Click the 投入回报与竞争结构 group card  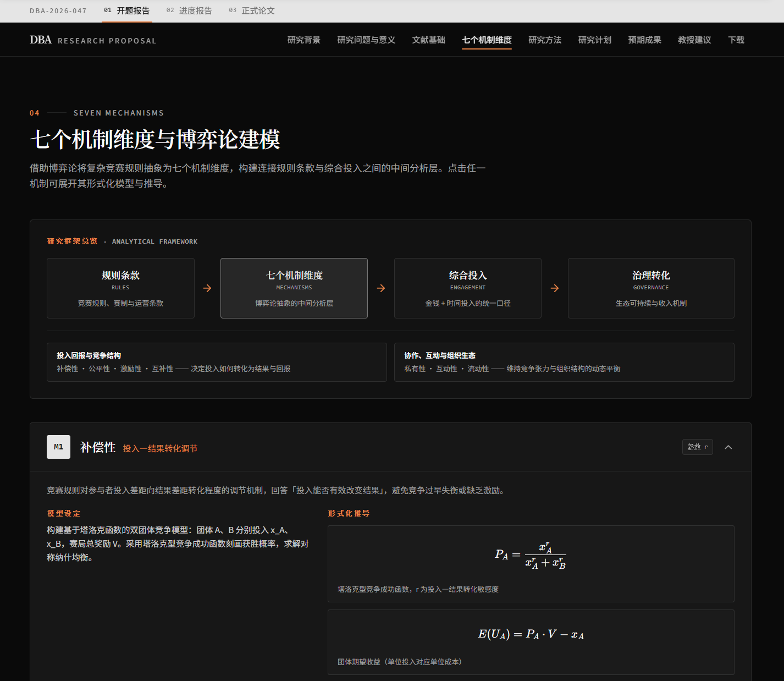217,362
